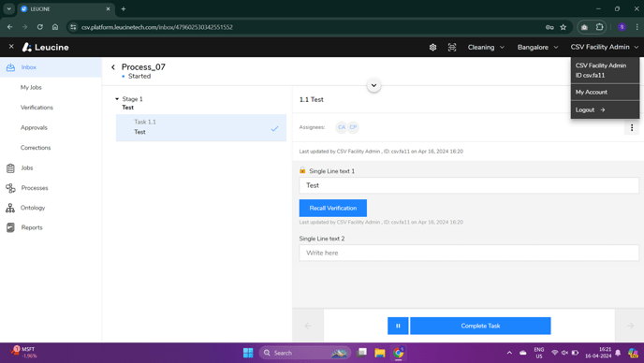The width and height of the screenshot is (644, 363).
Task: Go to previous task with left arrow
Action: (308, 326)
